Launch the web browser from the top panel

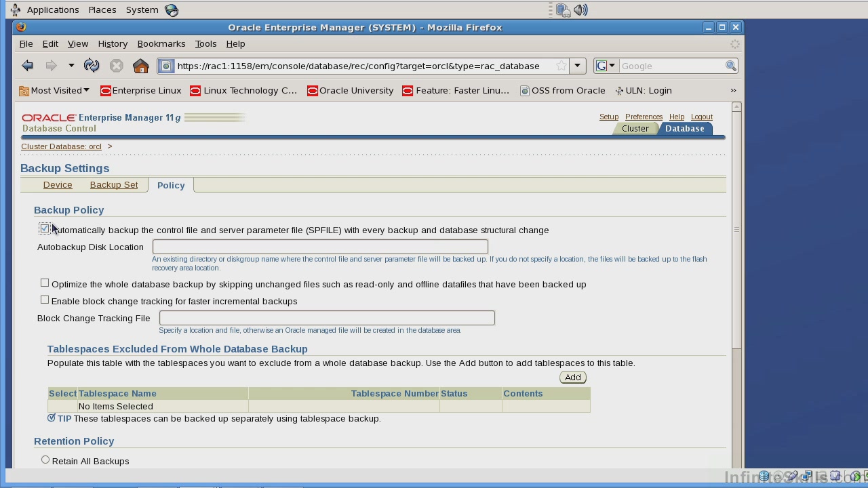tap(172, 9)
